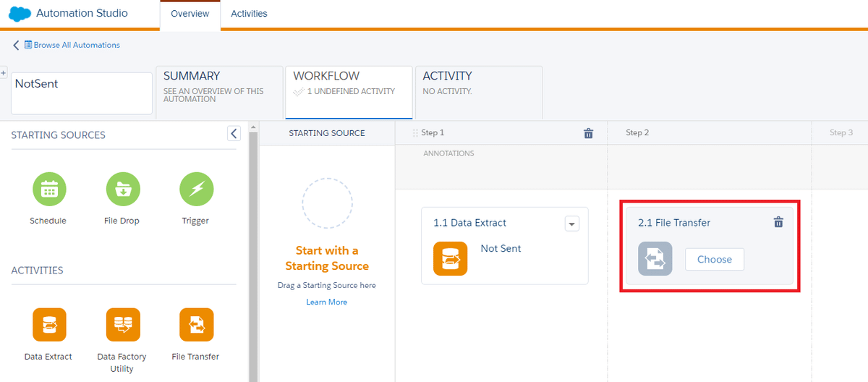Viewport: 868px width, 382px height.
Task: Click the Step 1 drag handle
Action: click(x=415, y=133)
